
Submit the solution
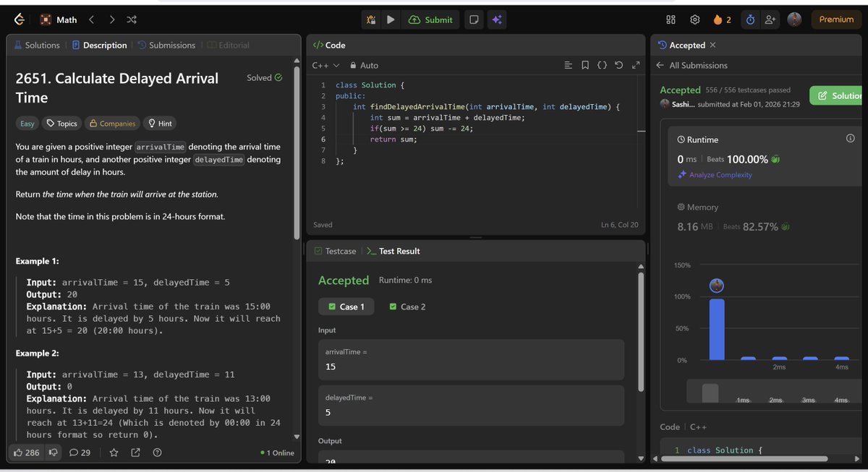coord(430,20)
